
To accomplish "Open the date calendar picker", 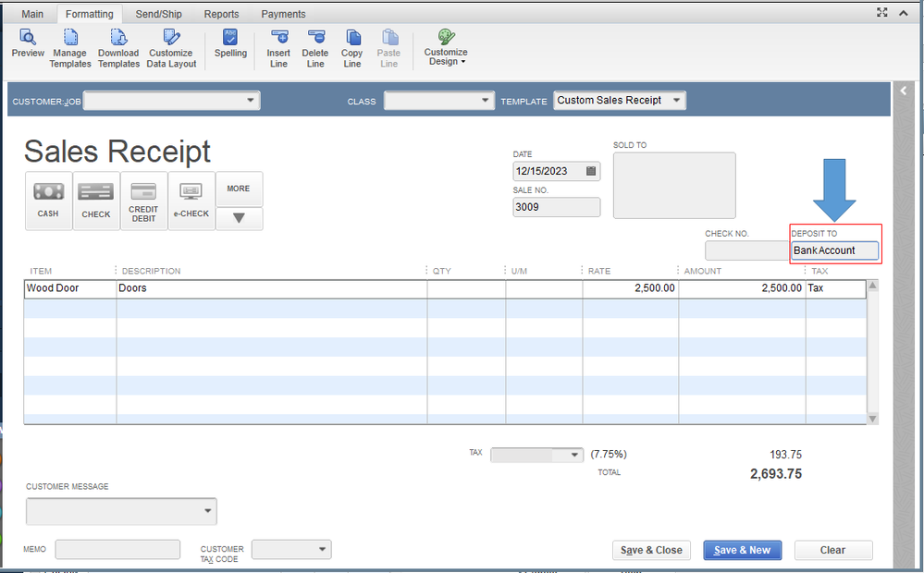I will click(591, 171).
